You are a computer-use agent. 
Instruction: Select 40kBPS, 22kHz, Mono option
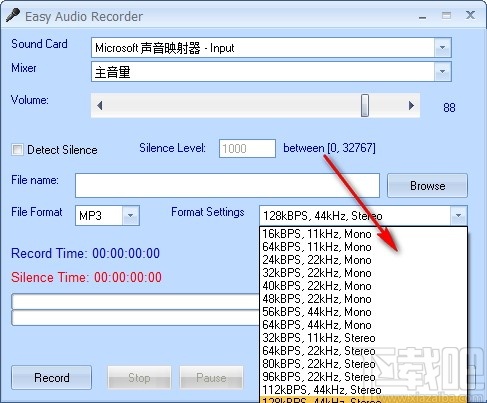[364, 286]
